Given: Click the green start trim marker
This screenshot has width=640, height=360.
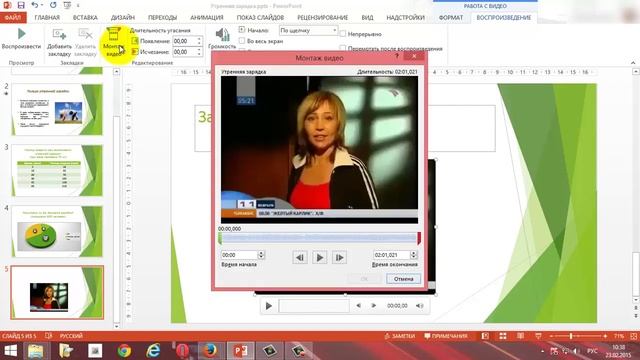Looking at the screenshot, I should (x=220, y=239).
